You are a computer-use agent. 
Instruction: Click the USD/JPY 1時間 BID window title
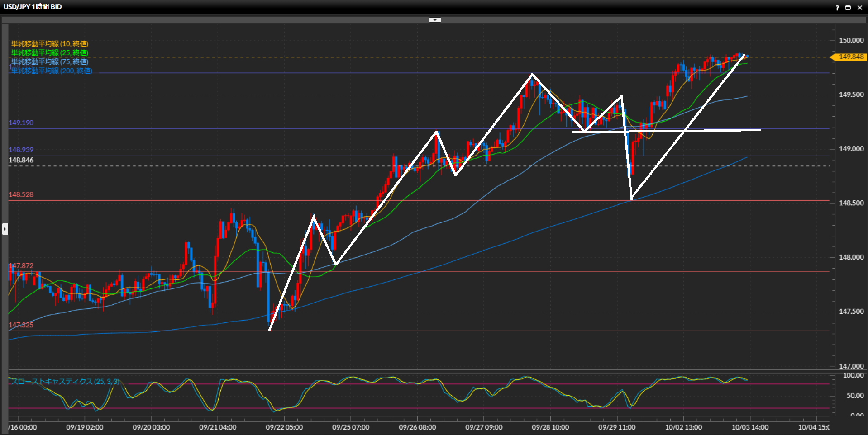(33, 7)
